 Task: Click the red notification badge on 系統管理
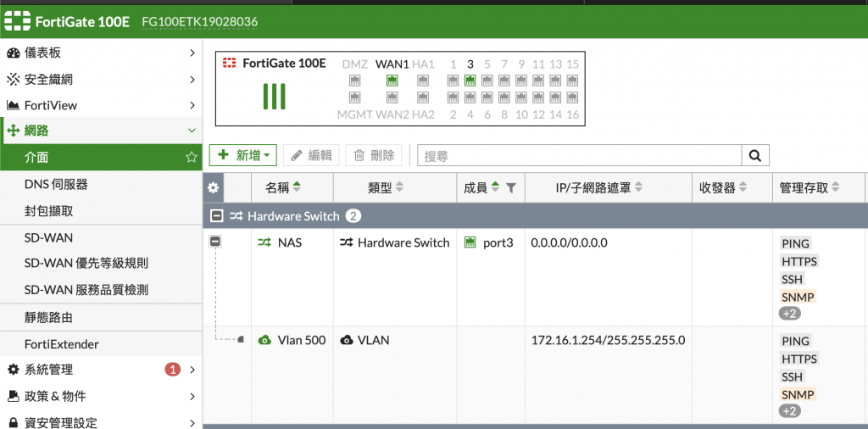[x=173, y=370]
